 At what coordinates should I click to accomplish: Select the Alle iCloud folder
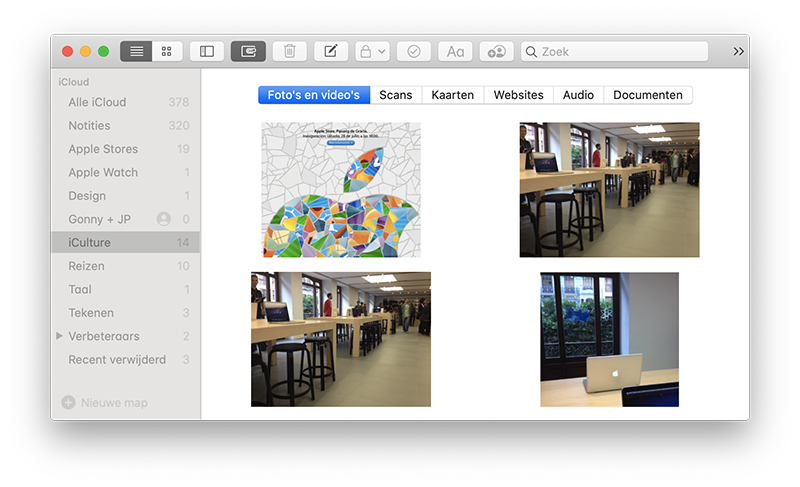click(126, 102)
